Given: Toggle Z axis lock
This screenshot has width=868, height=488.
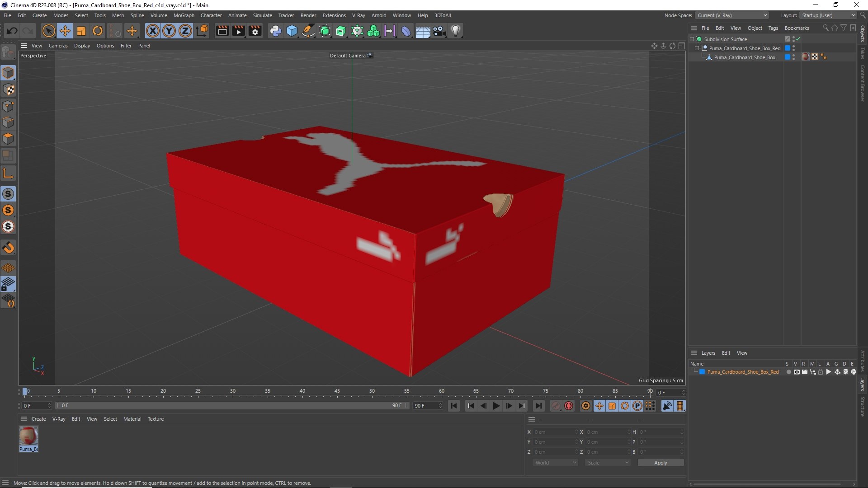Looking at the screenshot, I should (x=185, y=31).
